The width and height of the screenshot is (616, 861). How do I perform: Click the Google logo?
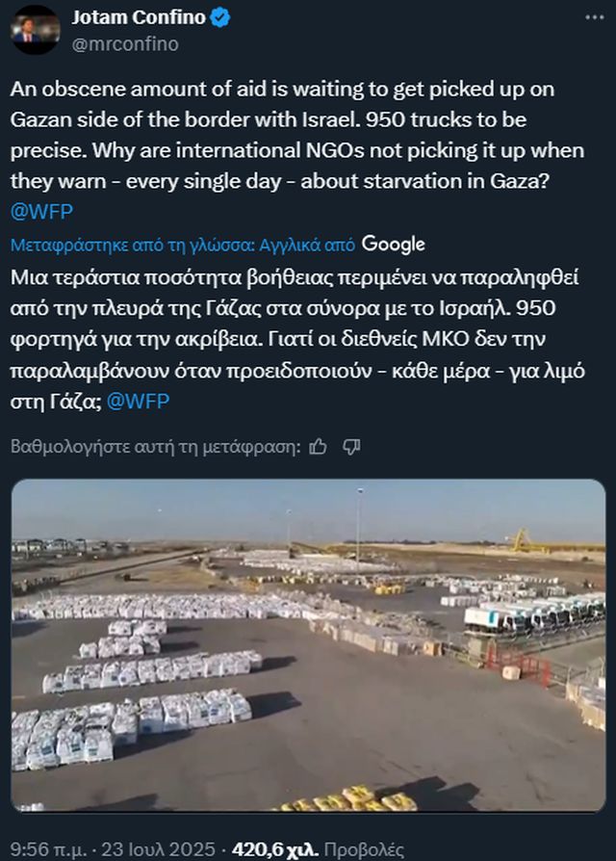(x=394, y=245)
